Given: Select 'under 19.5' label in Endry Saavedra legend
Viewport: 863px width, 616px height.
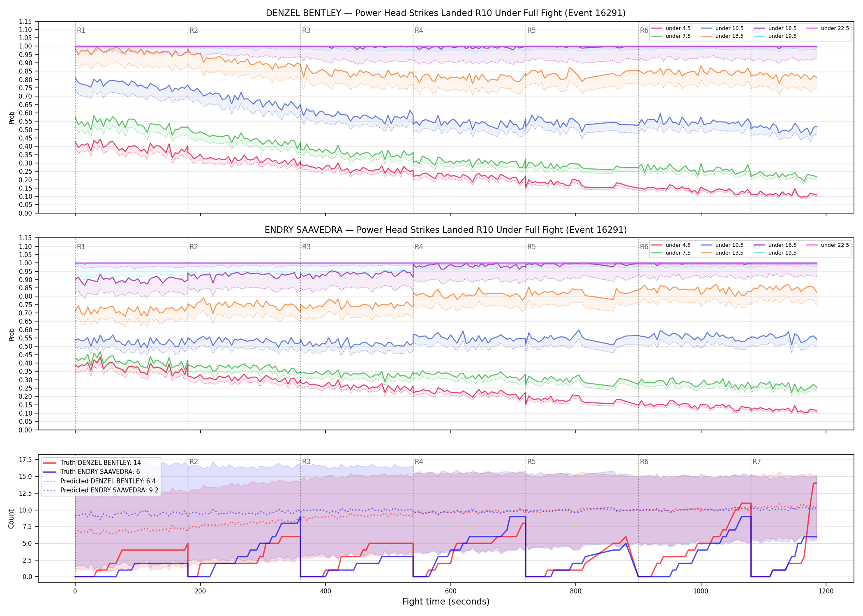Looking at the screenshot, I should [x=782, y=253].
